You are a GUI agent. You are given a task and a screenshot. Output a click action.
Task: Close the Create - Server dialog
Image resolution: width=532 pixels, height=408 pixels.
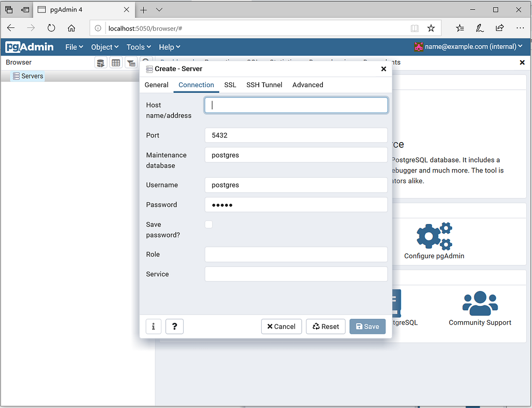(384, 69)
